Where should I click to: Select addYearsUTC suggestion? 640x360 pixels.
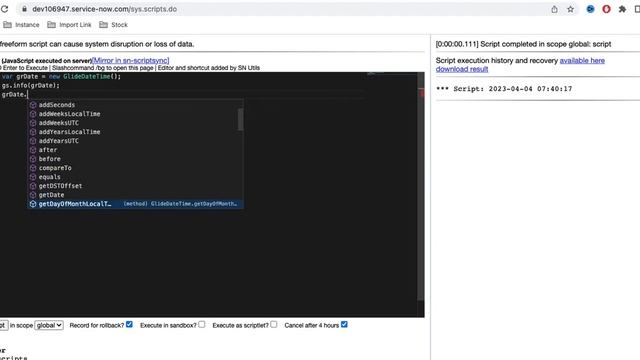(136, 141)
